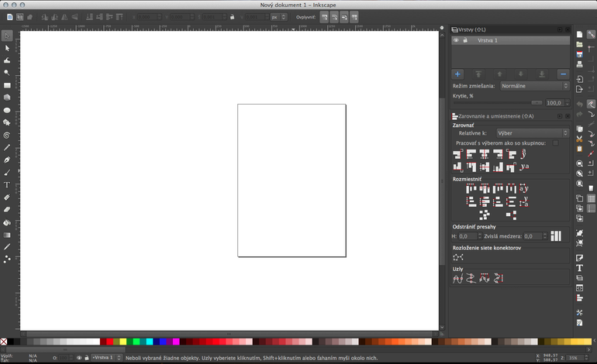597x364 pixels.
Task: Select the Paint Bucket fill tool
Action: [7, 222]
